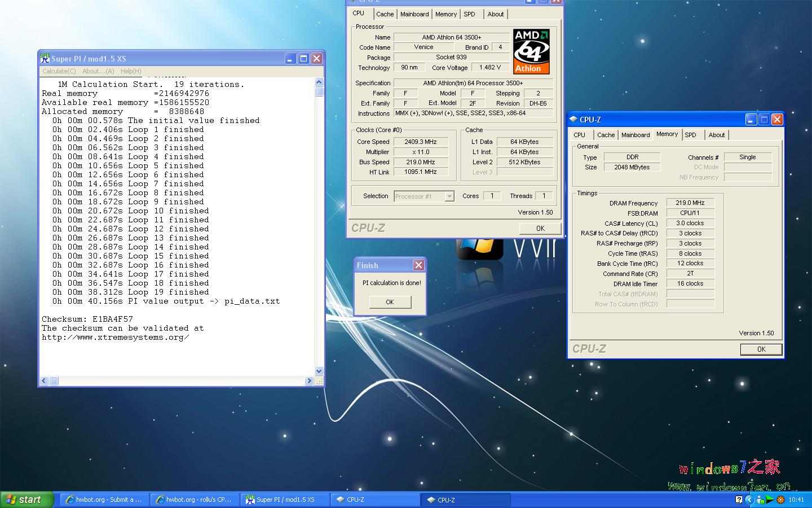
Task: Click Super PI vertical scrollbar up arrow
Action: click(x=319, y=82)
